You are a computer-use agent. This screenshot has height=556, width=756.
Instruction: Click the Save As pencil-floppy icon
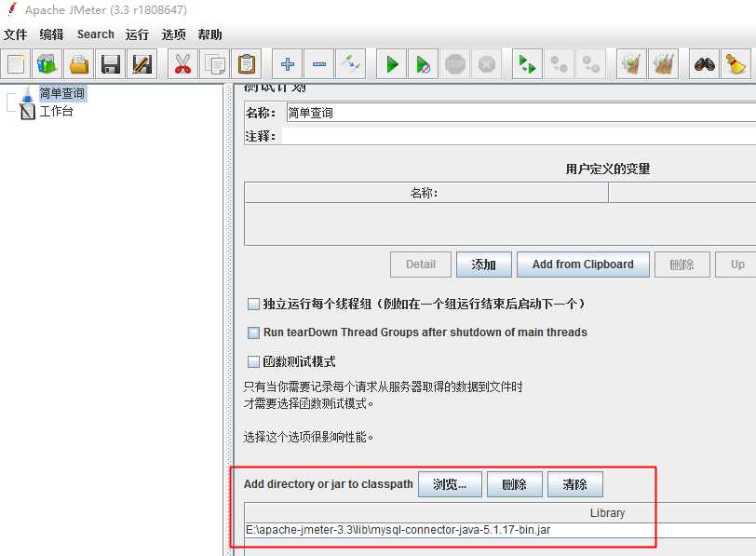click(x=142, y=64)
